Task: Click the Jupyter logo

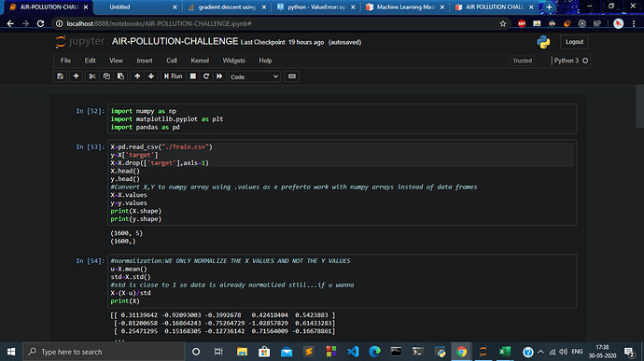Action: (x=80, y=41)
